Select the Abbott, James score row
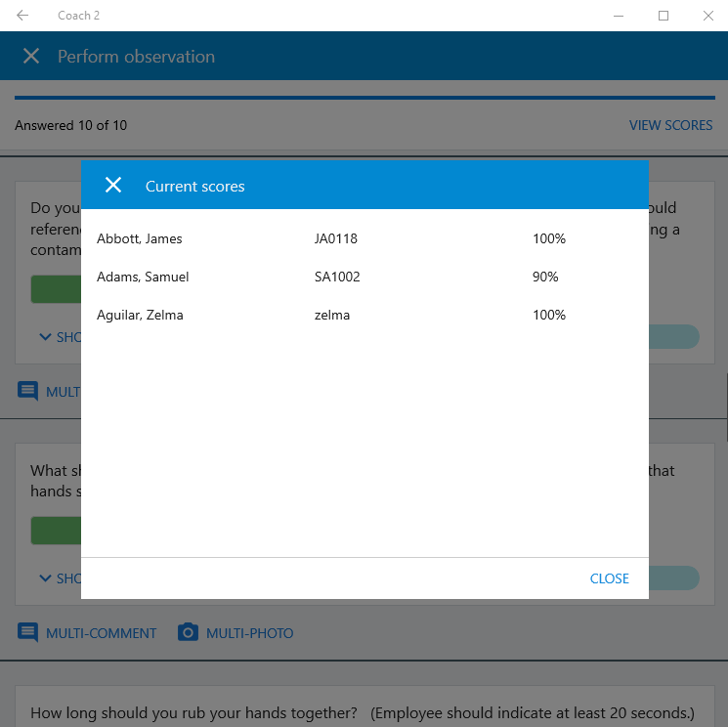The width and height of the screenshot is (728, 727). click(364, 238)
